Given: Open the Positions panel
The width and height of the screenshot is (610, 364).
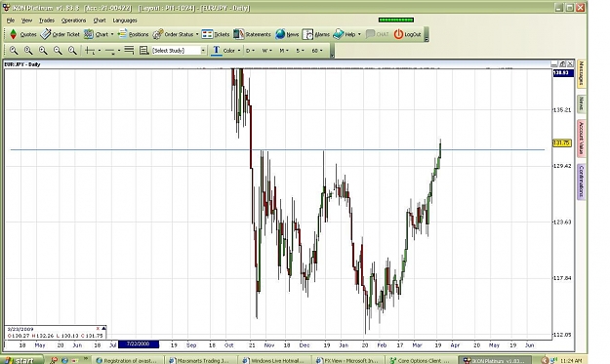Looking at the screenshot, I should coord(133,34).
